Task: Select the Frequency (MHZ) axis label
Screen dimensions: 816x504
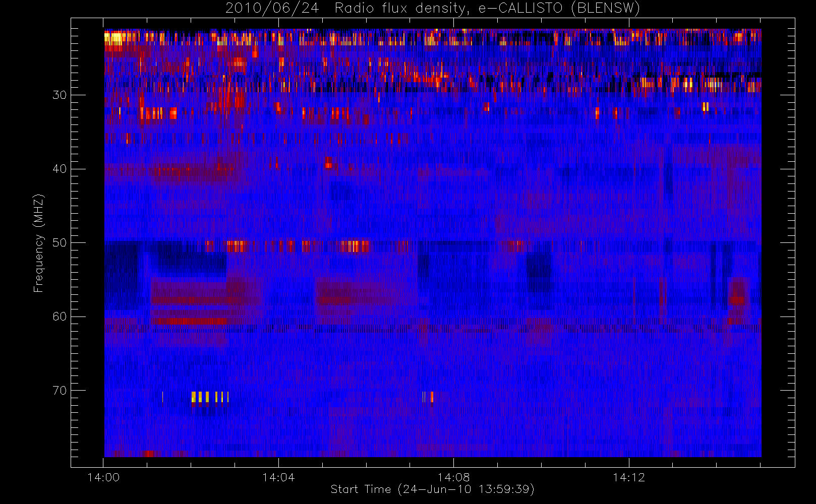Action: (39, 243)
